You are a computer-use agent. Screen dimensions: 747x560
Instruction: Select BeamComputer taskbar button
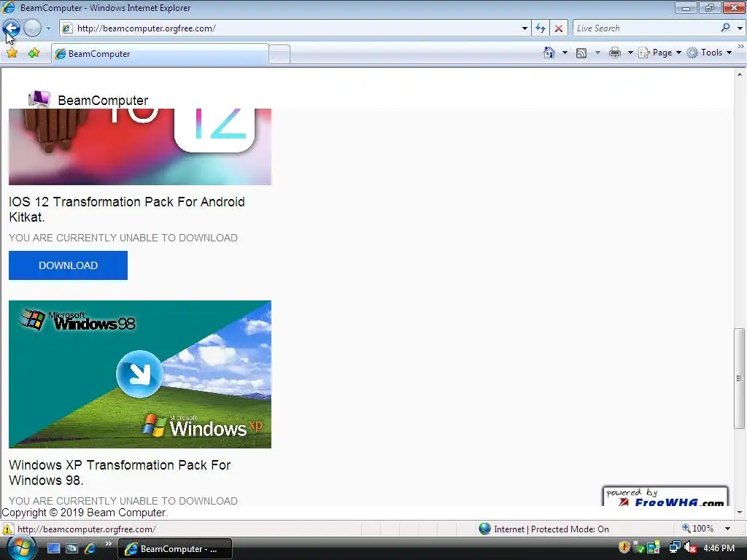(175, 548)
